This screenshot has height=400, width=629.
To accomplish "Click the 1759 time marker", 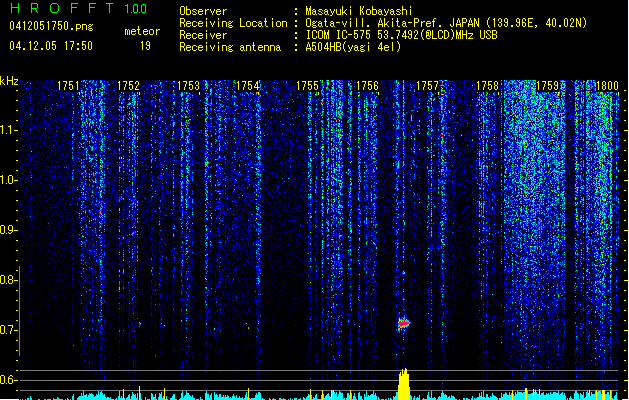I will tap(547, 86).
